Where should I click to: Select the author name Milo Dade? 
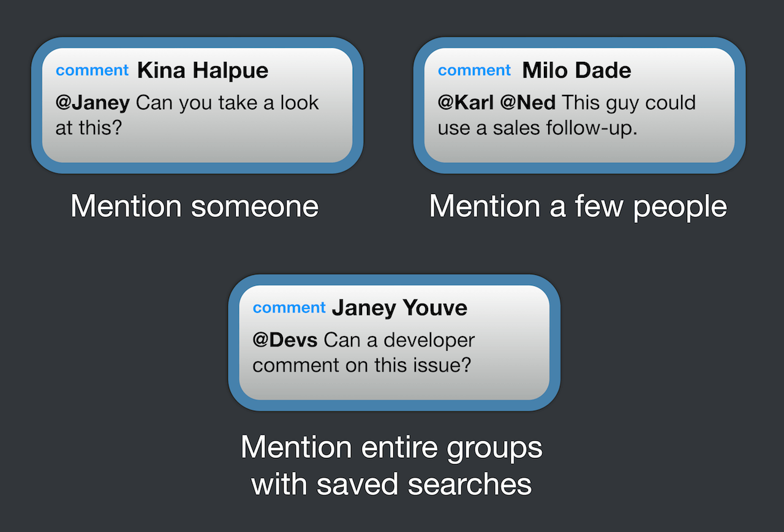click(x=576, y=70)
